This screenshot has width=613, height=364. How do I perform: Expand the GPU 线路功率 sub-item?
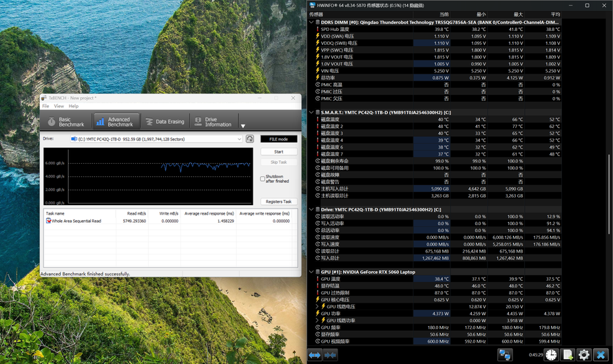[317, 320]
